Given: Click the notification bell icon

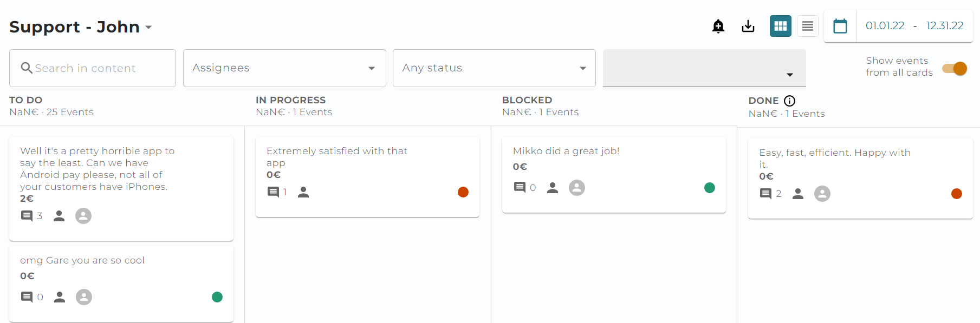Looking at the screenshot, I should point(718,26).
